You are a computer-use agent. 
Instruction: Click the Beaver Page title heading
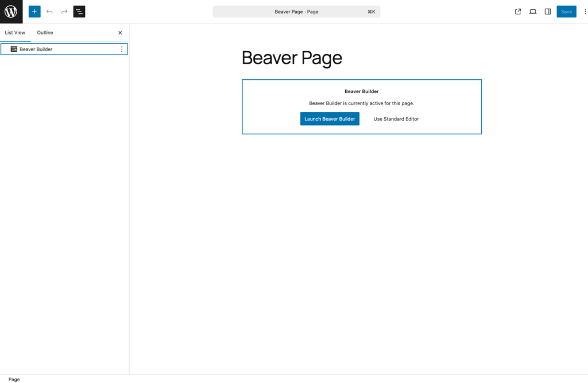[x=292, y=58]
